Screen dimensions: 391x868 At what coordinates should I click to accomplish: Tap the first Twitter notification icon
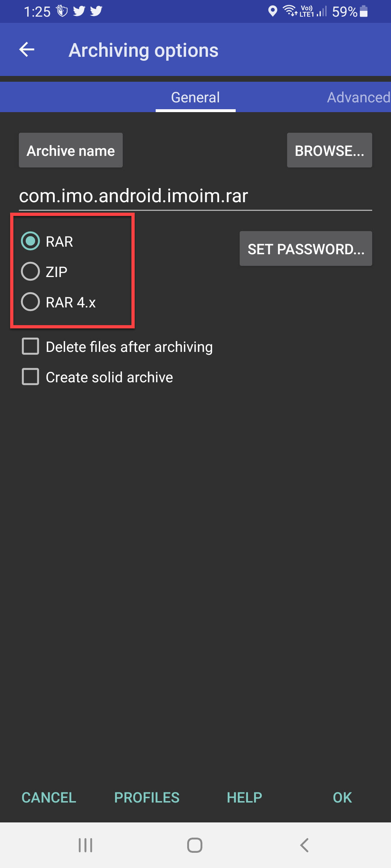[79, 11]
